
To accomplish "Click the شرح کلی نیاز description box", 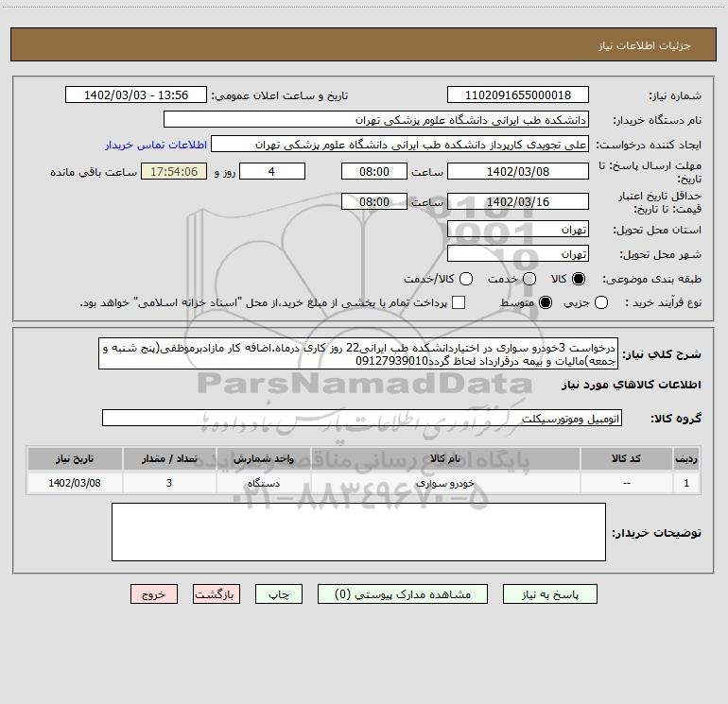I will [358, 354].
